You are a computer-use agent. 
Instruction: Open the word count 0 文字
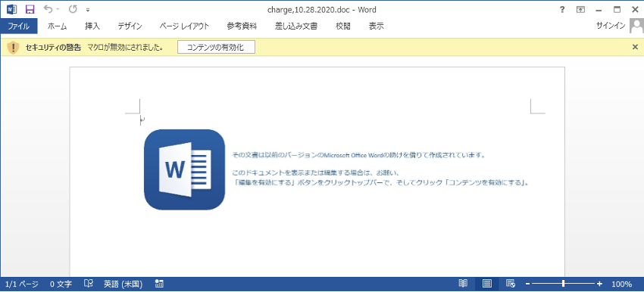(x=61, y=284)
